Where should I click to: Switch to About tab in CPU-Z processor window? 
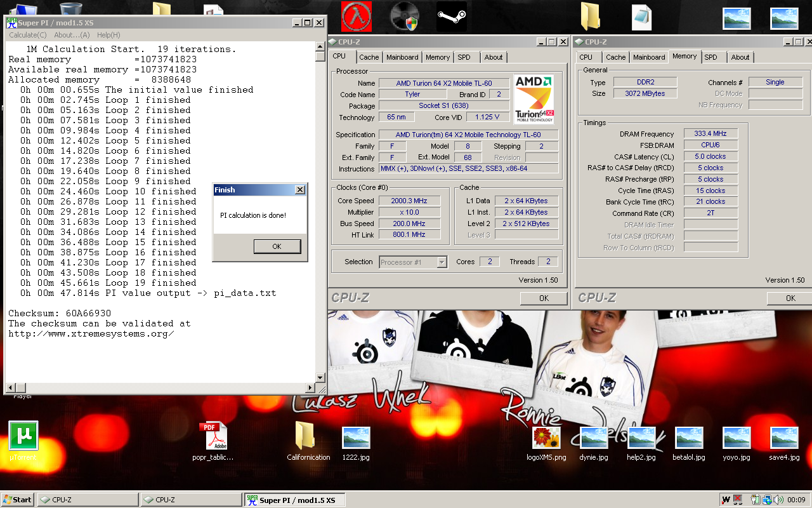pos(494,57)
